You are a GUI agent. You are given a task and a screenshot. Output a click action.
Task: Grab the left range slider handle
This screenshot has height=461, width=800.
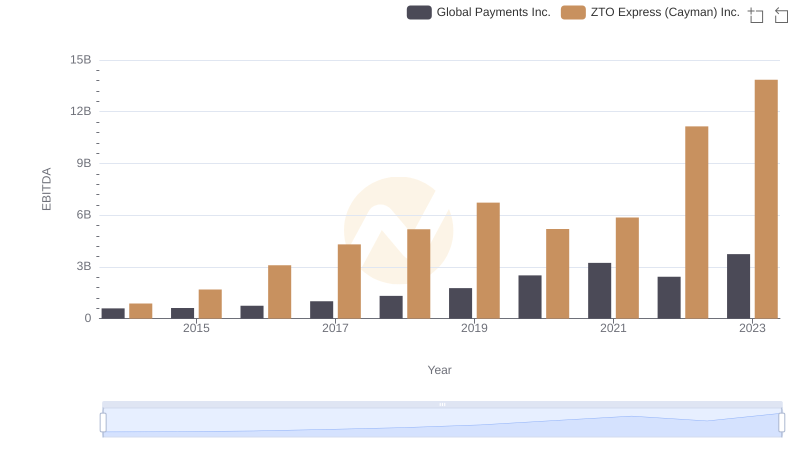point(103,423)
